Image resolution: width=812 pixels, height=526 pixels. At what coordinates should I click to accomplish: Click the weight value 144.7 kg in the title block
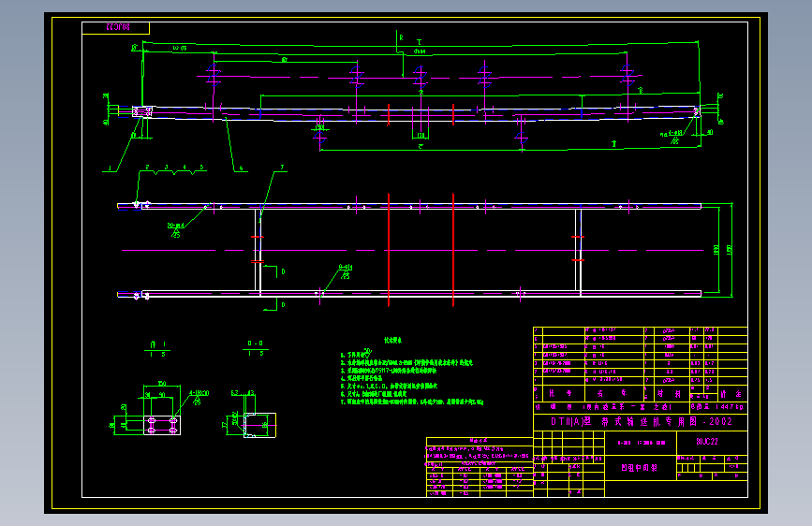(x=730, y=407)
